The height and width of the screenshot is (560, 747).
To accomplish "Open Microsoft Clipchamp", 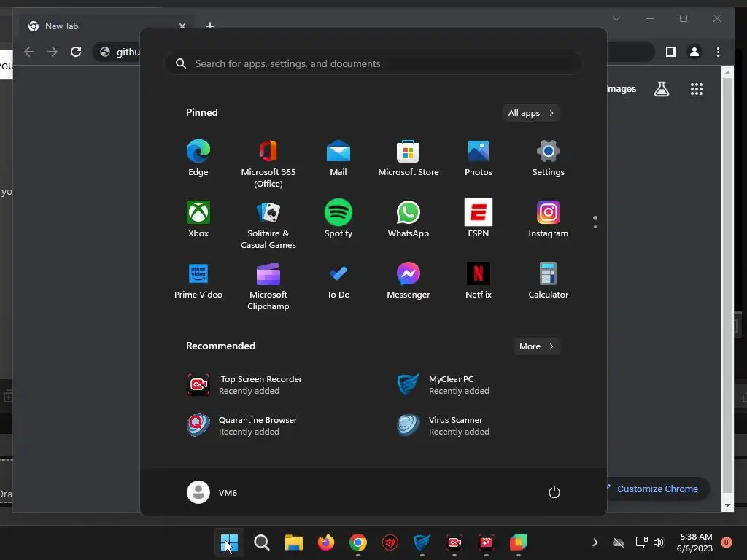I will coord(268,287).
